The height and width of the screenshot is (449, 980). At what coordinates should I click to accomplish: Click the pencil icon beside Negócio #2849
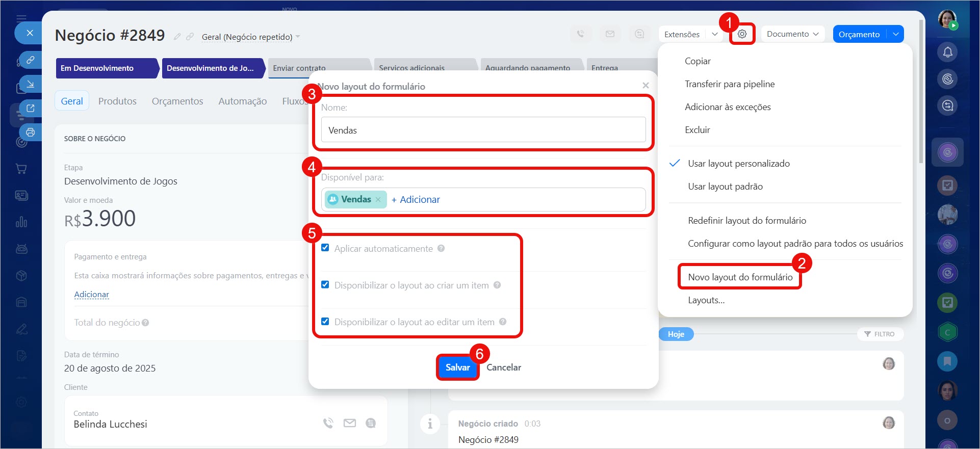coord(177,37)
